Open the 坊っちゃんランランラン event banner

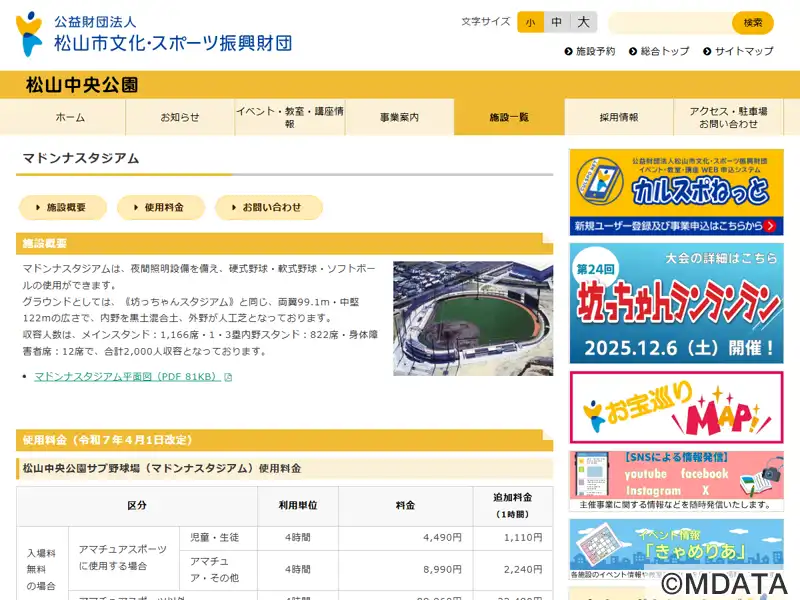click(677, 304)
